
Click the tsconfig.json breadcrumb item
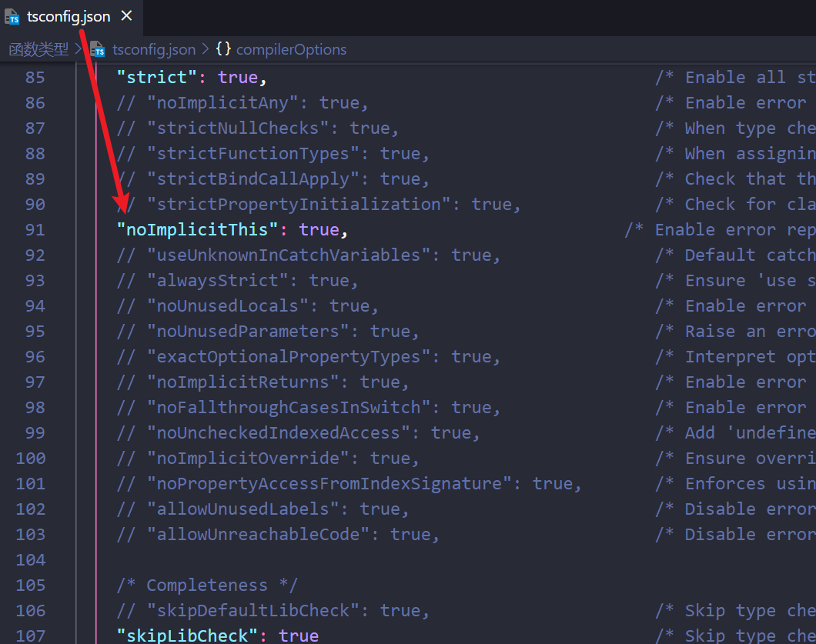coord(153,49)
